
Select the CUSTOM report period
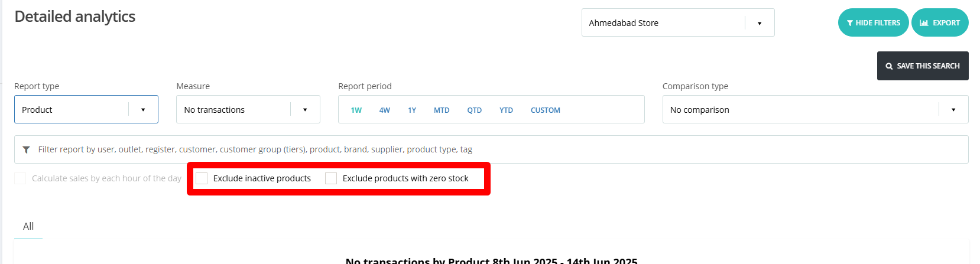tap(545, 110)
